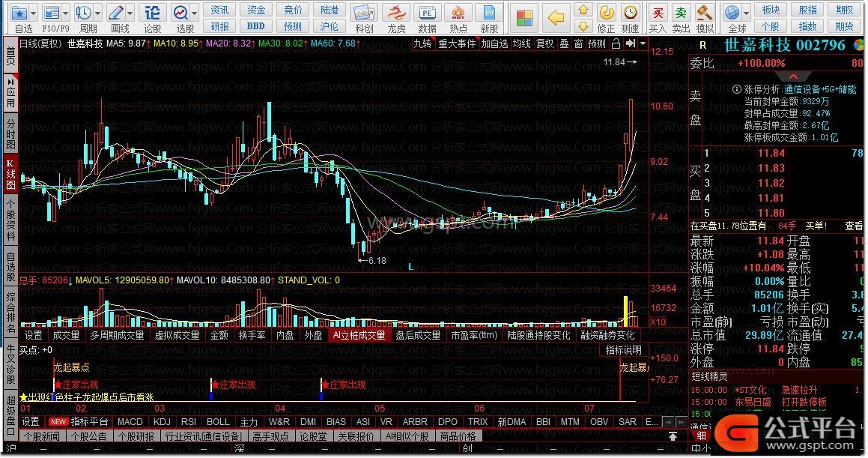Click the BBD toolbar button
Viewport: 868px width, 458px height.
255,26
